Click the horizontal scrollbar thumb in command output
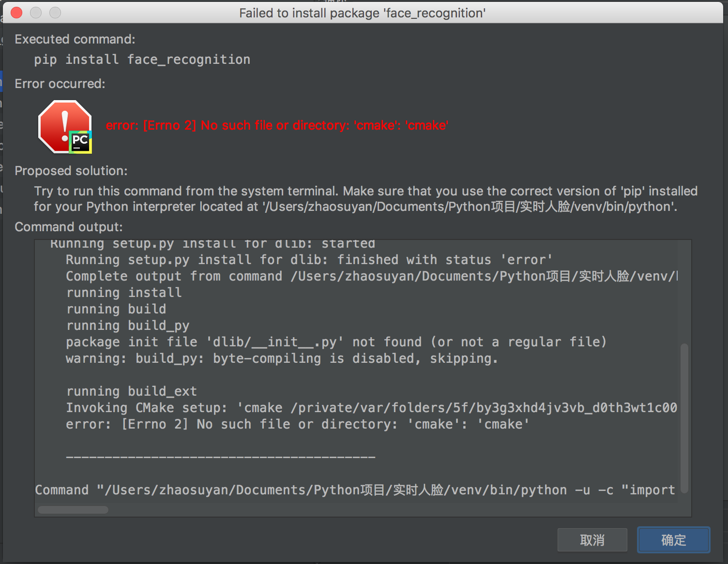The image size is (728, 564). [x=73, y=510]
